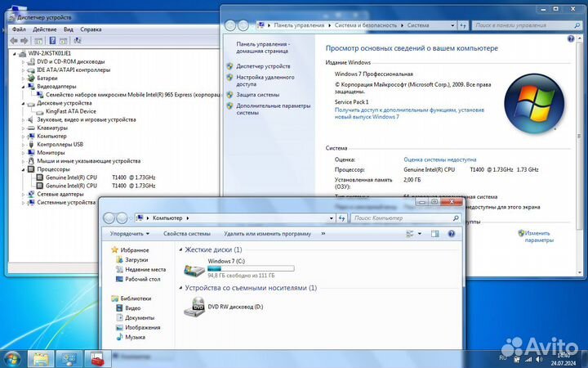Click the Explorer folder taskbar icon
The height and width of the screenshot is (368, 588).
pos(41,359)
